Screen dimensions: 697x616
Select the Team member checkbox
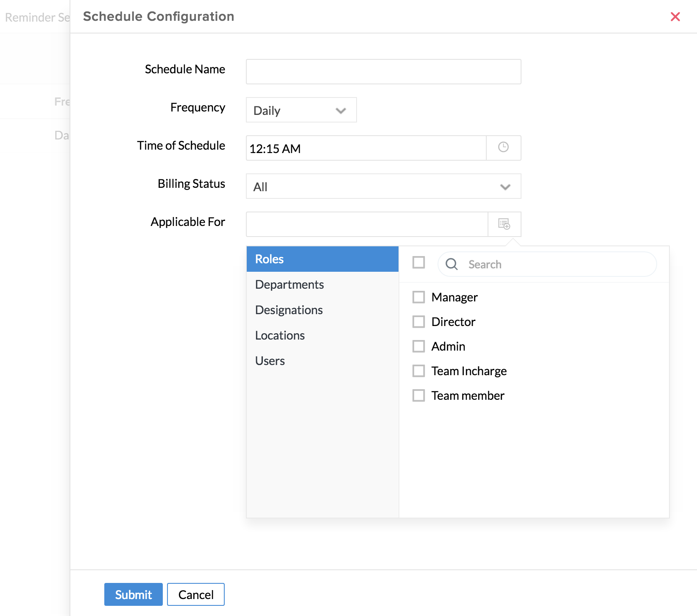click(418, 396)
